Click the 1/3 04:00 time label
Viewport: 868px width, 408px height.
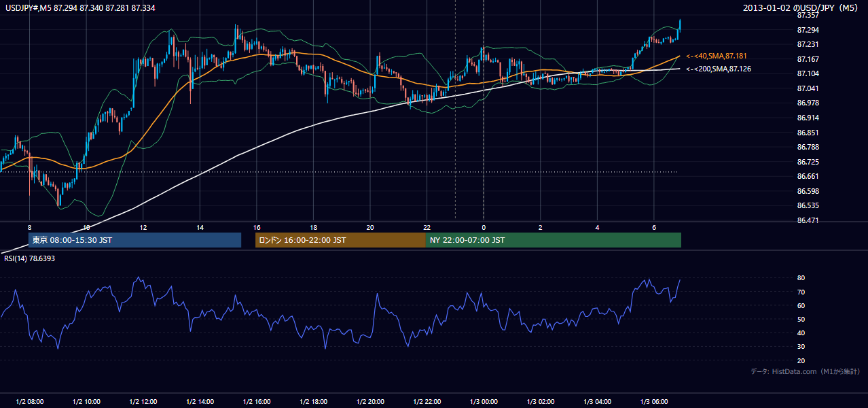(597, 401)
